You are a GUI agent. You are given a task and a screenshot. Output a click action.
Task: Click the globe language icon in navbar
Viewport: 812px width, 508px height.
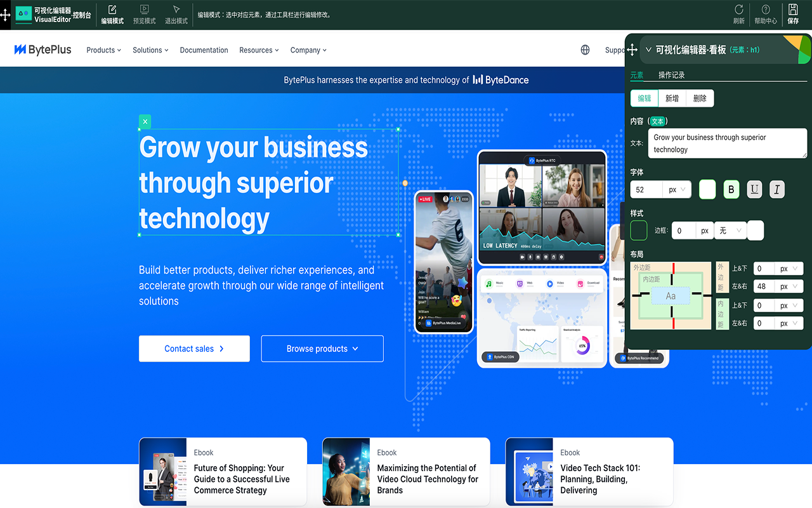[584, 50]
